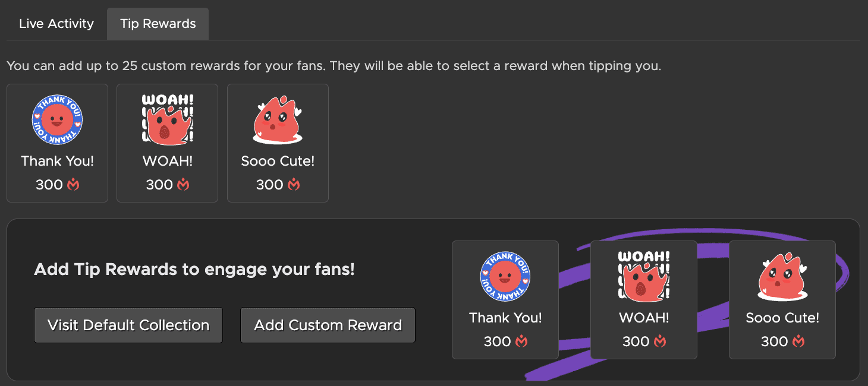
Task: Select the WOAH! flame sticker in the top reward list
Action: point(167,119)
